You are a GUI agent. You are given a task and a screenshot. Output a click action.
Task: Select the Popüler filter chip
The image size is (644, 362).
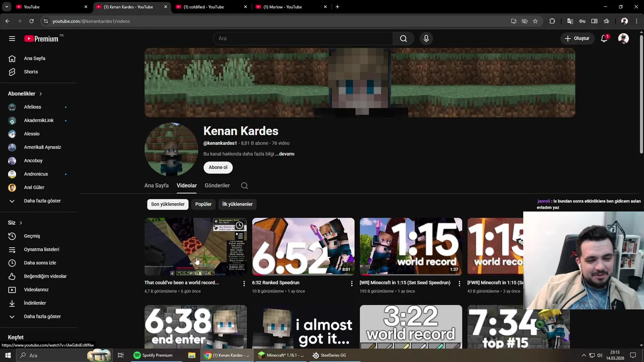203,204
